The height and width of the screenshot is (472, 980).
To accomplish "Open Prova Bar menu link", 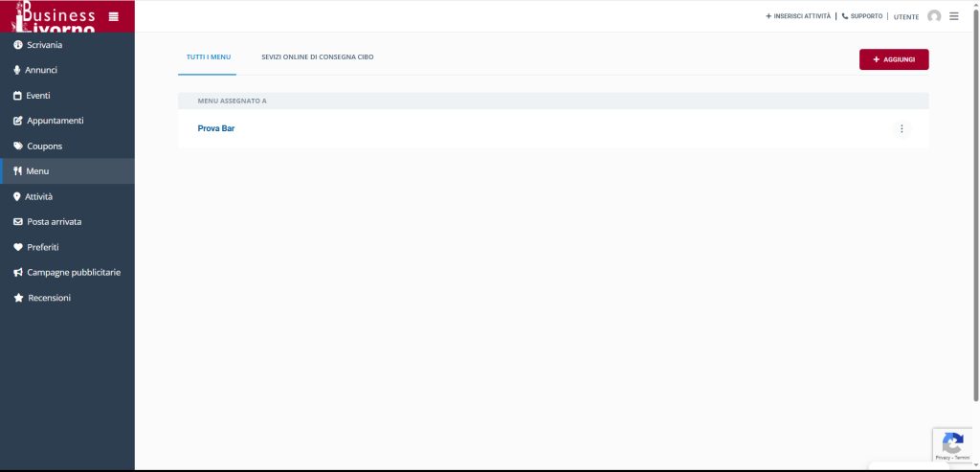I will click(216, 128).
